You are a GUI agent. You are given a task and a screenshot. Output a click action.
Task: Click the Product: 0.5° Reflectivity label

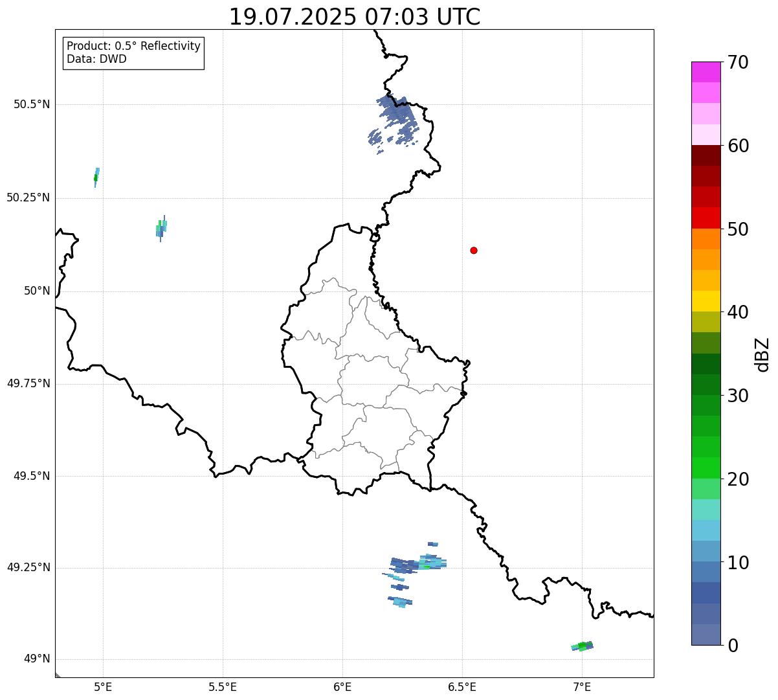133,46
